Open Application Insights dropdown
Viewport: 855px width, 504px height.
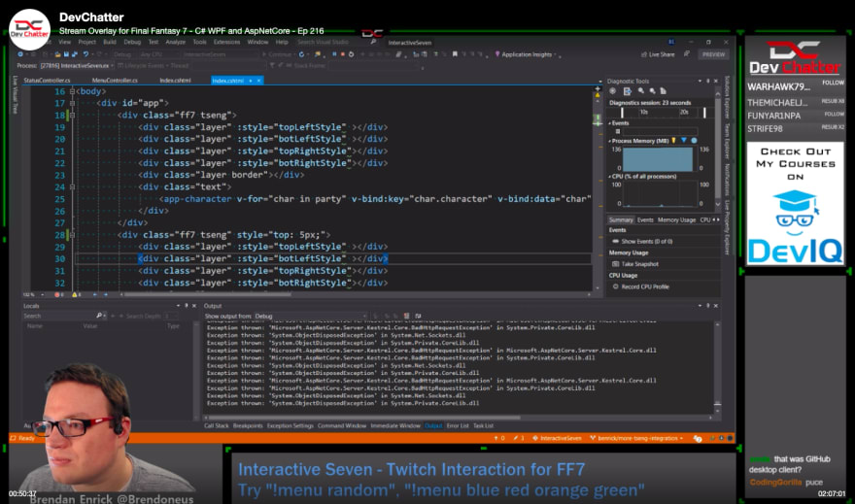point(527,54)
